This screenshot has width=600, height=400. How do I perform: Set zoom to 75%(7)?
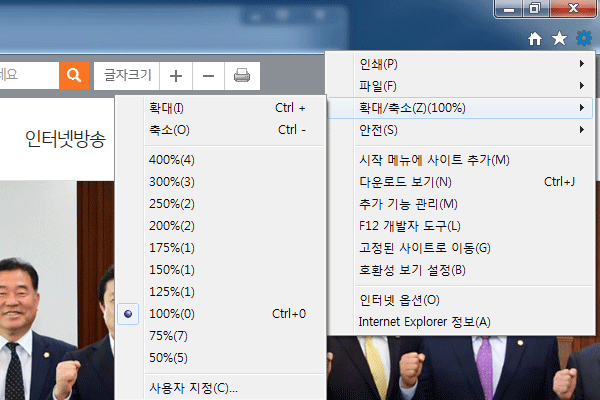(221, 336)
